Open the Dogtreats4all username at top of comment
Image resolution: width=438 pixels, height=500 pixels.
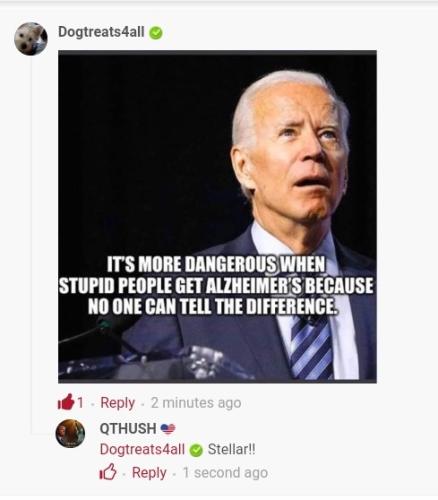click(101, 32)
